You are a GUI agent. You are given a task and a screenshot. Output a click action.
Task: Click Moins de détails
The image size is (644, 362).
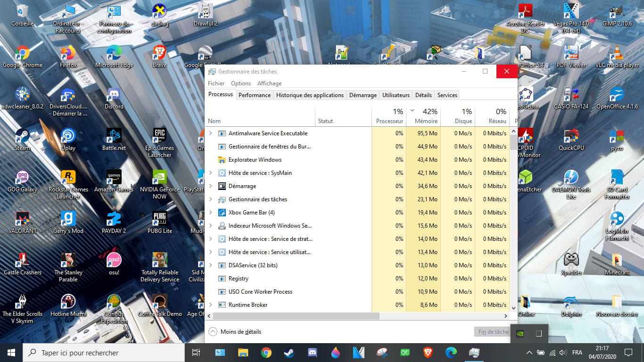[235, 332]
